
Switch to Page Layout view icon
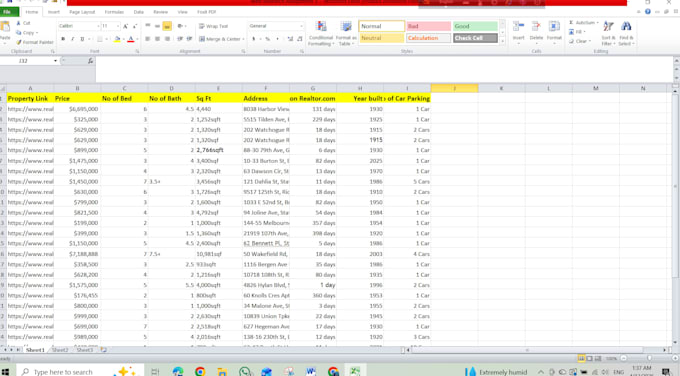click(589, 359)
